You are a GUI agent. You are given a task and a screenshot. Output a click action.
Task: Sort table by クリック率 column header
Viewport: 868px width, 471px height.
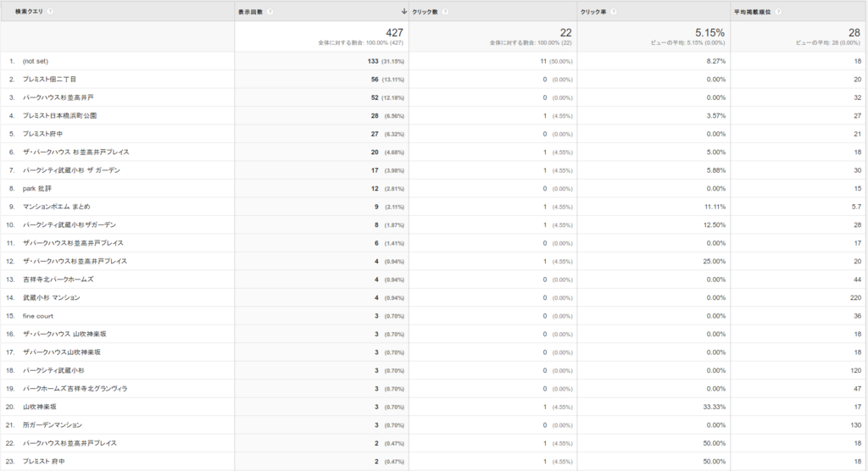[593, 12]
